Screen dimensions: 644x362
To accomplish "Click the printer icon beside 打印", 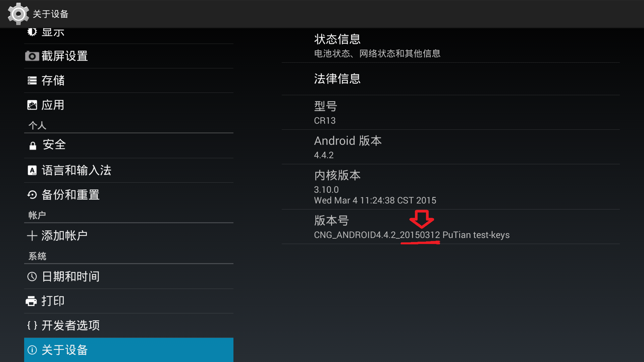I will pos(31,301).
